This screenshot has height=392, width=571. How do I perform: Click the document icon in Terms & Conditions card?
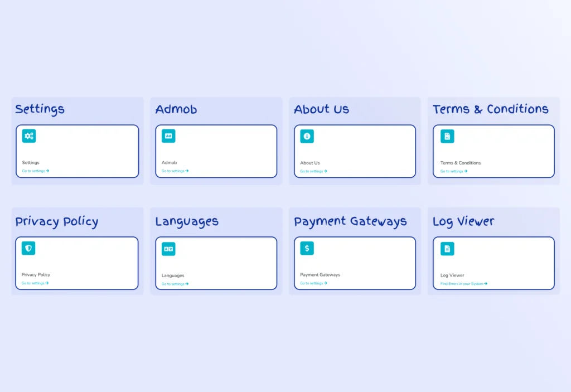pos(447,136)
